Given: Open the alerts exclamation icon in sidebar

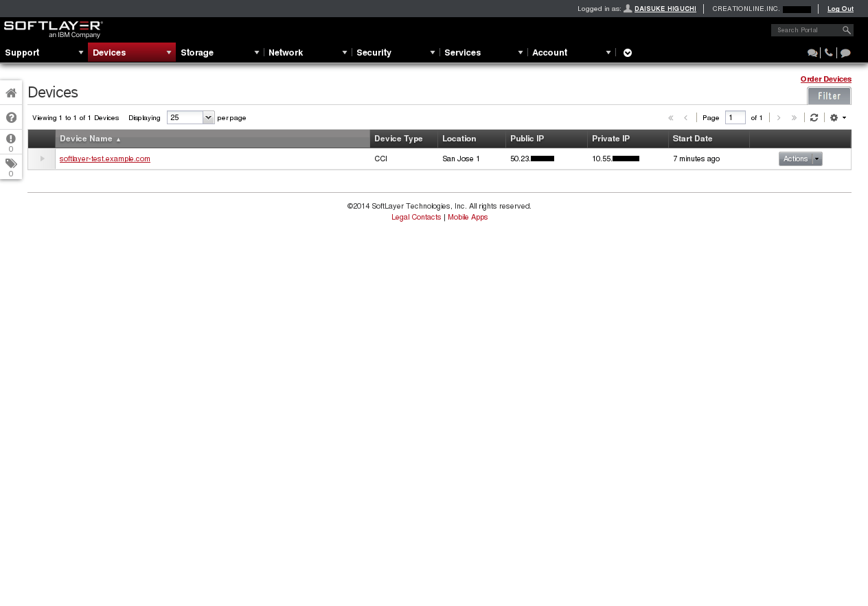Looking at the screenshot, I should [11, 139].
